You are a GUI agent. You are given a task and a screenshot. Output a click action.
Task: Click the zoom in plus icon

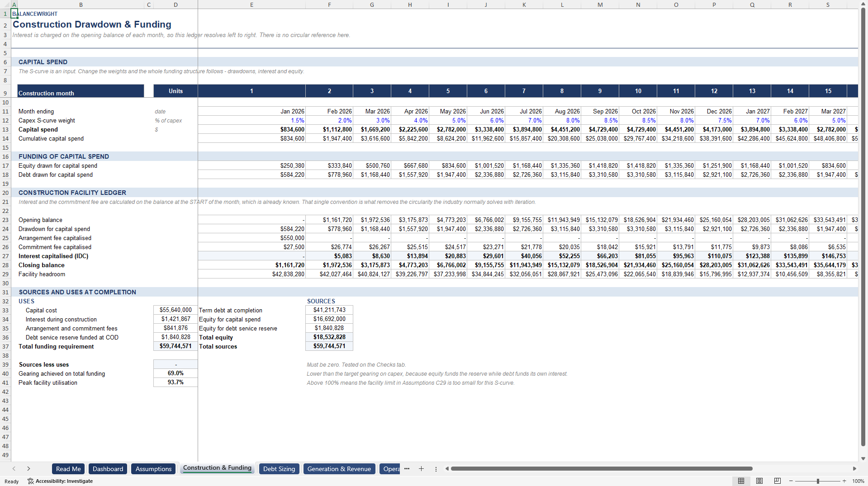pyautogui.click(x=844, y=481)
